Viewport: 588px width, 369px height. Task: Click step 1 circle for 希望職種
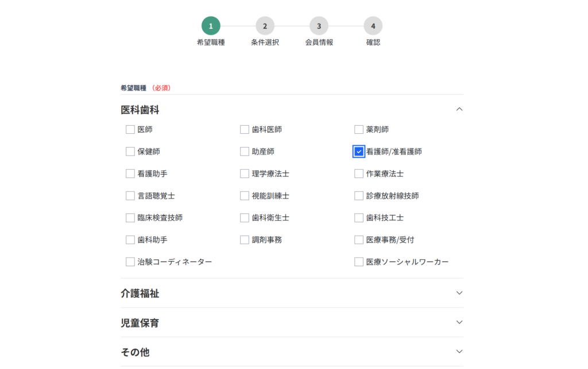click(211, 26)
